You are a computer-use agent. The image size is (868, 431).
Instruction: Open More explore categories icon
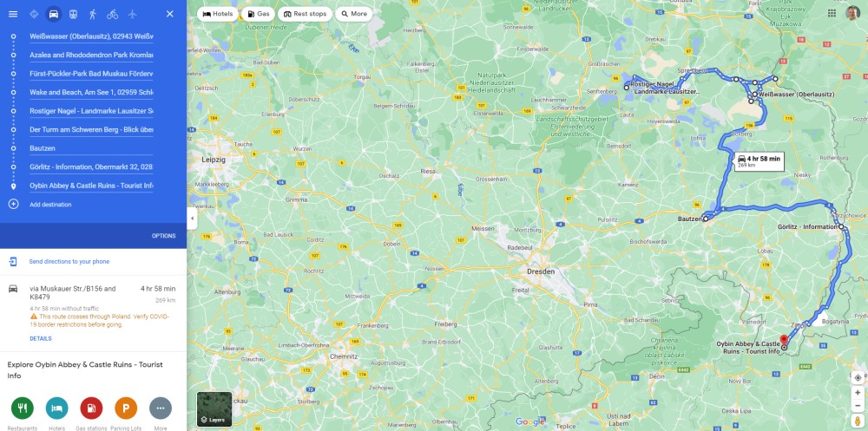click(x=161, y=408)
